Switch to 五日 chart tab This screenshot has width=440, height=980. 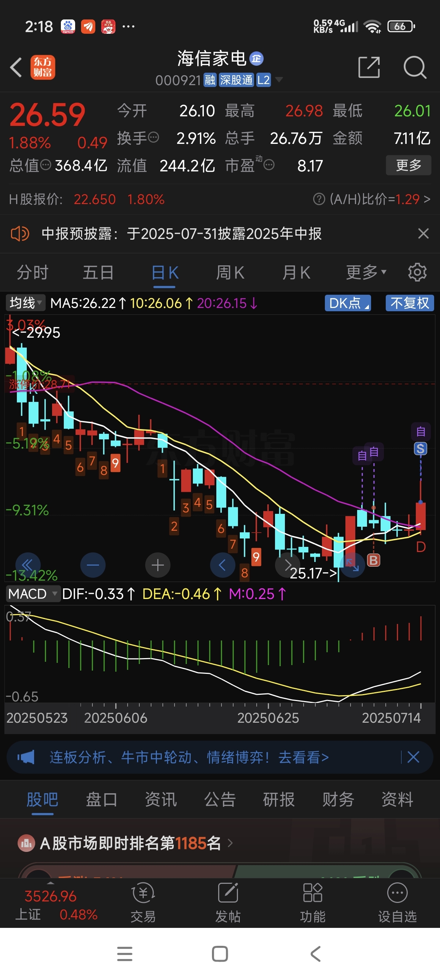(x=98, y=272)
